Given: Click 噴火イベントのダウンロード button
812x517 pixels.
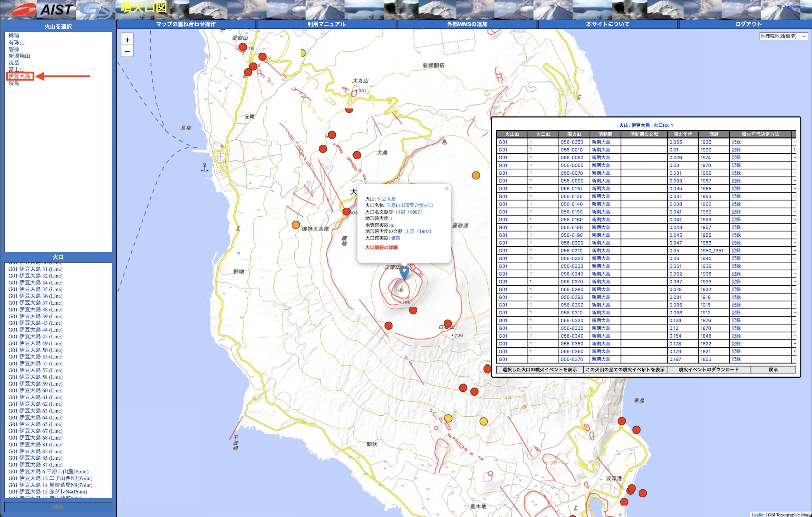Looking at the screenshot, I should (x=709, y=369).
